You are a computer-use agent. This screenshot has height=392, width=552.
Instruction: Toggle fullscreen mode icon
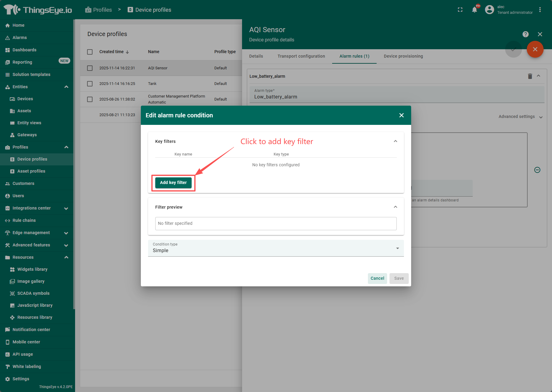[460, 10]
